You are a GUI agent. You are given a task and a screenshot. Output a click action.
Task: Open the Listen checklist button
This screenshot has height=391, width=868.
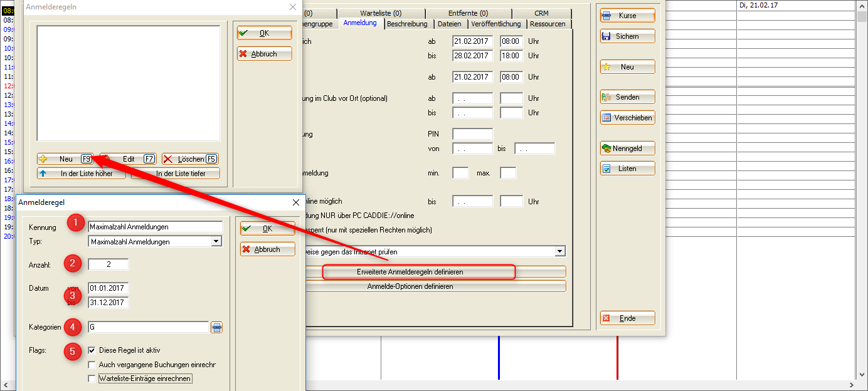point(627,169)
